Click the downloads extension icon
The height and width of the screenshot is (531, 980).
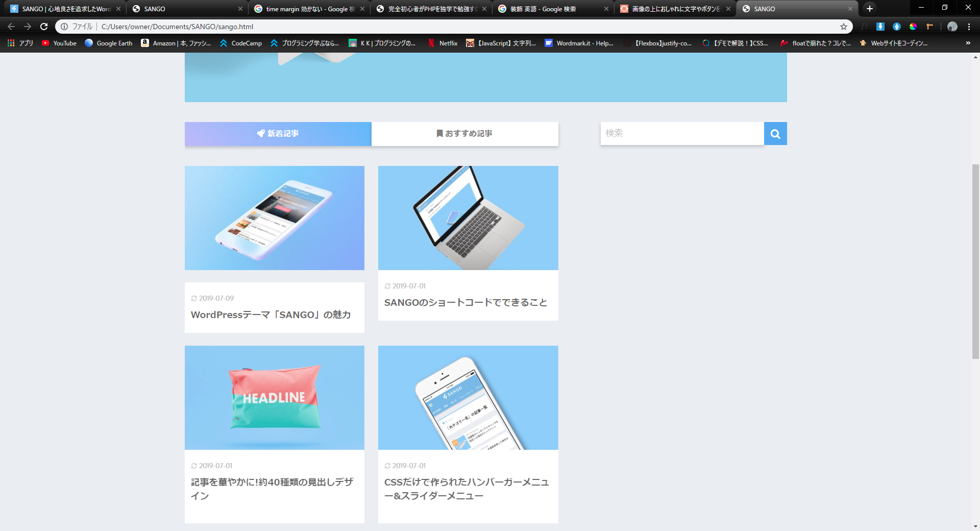click(880, 26)
